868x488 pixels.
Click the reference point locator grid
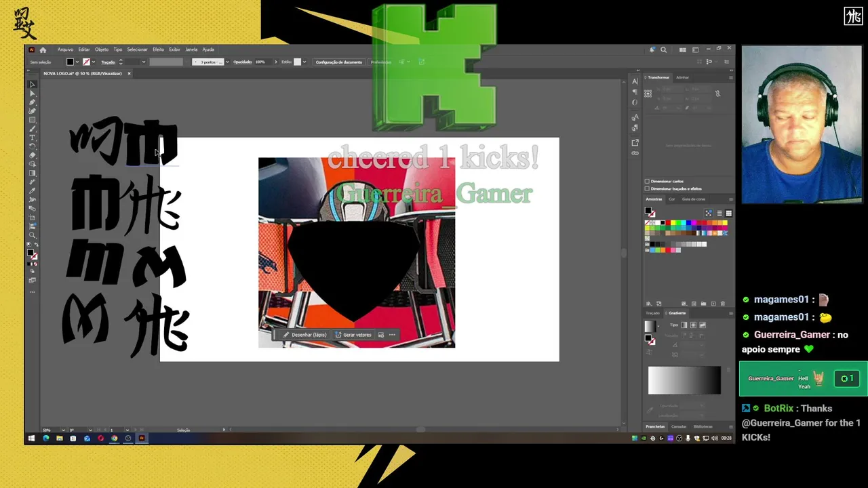click(x=648, y=93)
